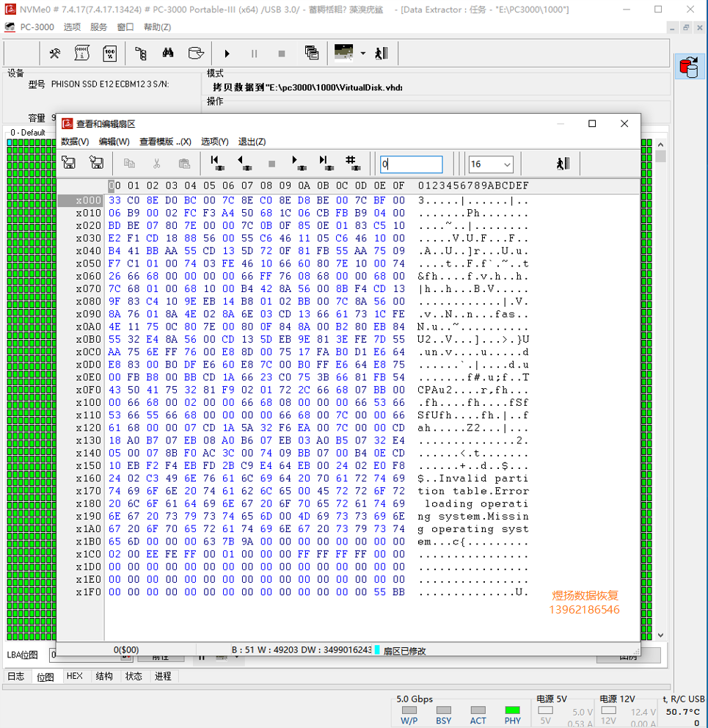
Task: Click the go-to sector hash icon
Action: pyautogui.click(x=354, y=163)
